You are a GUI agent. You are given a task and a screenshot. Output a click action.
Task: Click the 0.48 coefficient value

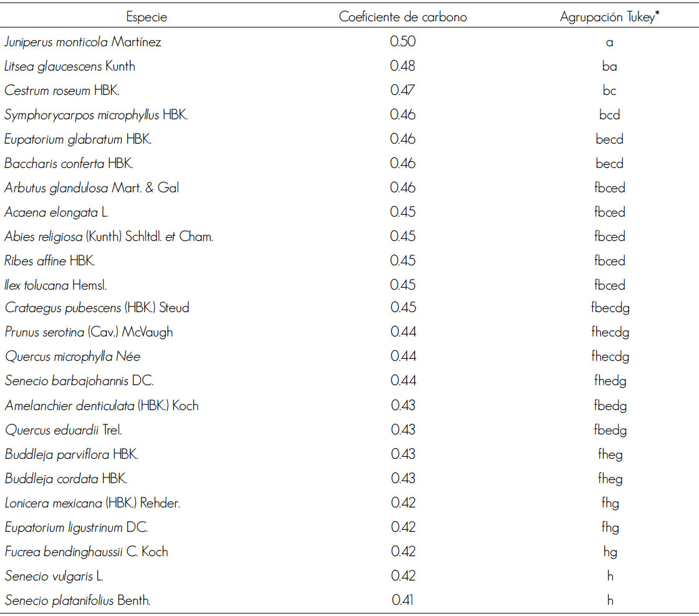point(403,66)
